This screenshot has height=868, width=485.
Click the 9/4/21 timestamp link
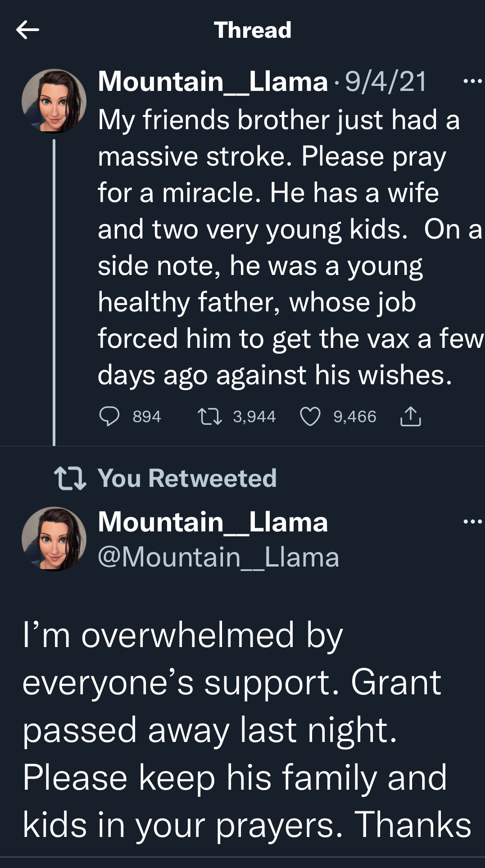[385, 81]
